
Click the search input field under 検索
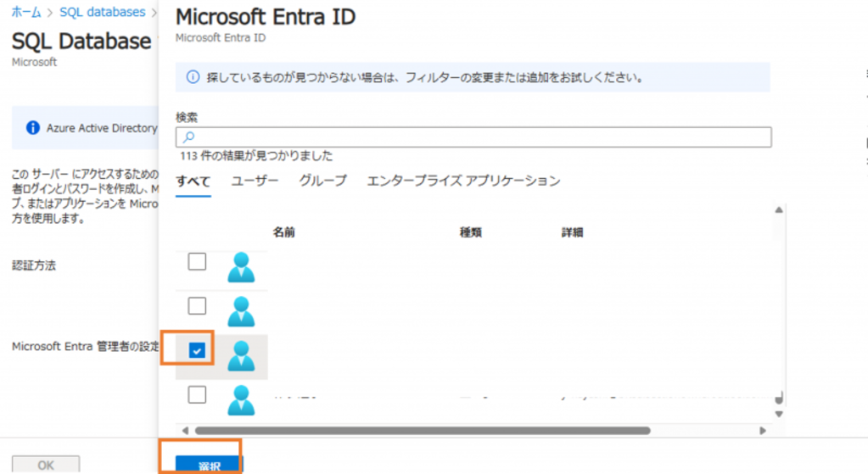(473, 137)
